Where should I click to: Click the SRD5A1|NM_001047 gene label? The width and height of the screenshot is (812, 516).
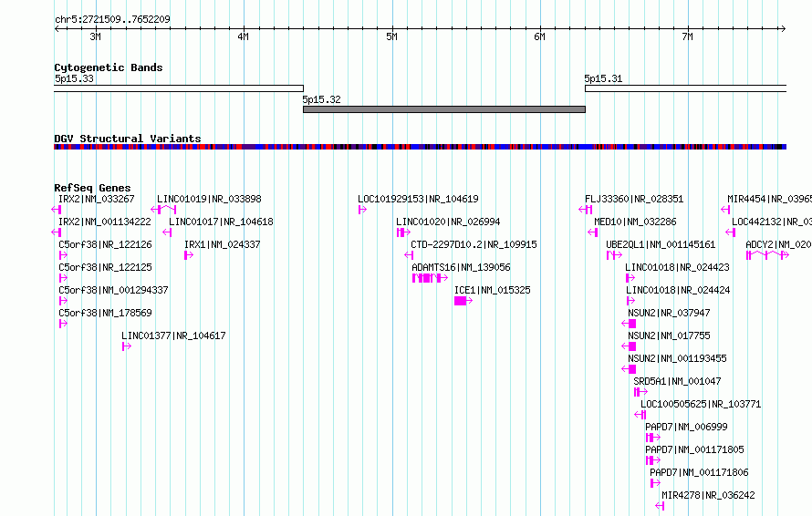coord(677,381)
